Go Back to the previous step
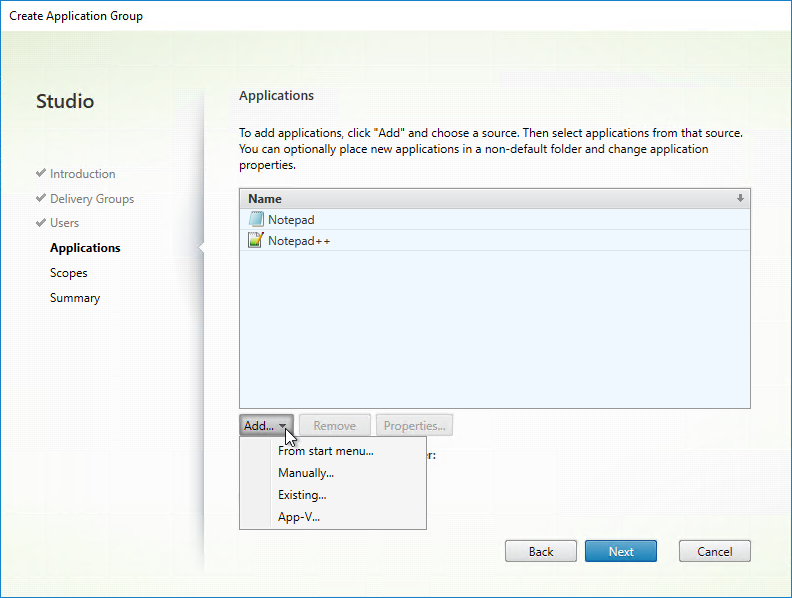Image resolution: width=792 pixels, height=598 pixels. (541, 551)
